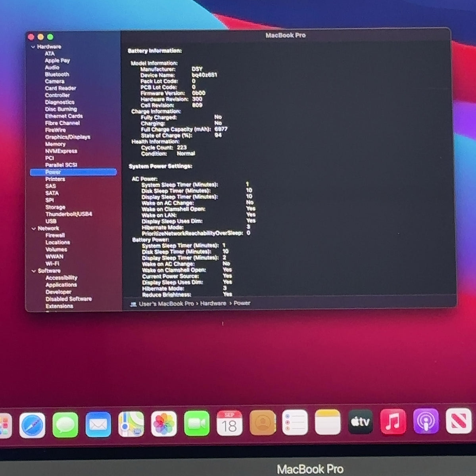Screen dimensions: 476x476
Task: Select Developer under Software
Action: pyautogui.click(x=58, y=292)
